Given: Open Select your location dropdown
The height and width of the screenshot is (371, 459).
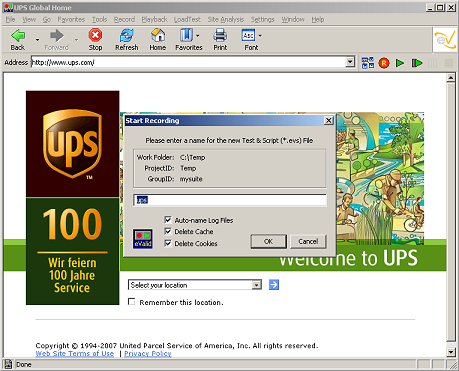Looking at the screenshot, I should 256,285.
